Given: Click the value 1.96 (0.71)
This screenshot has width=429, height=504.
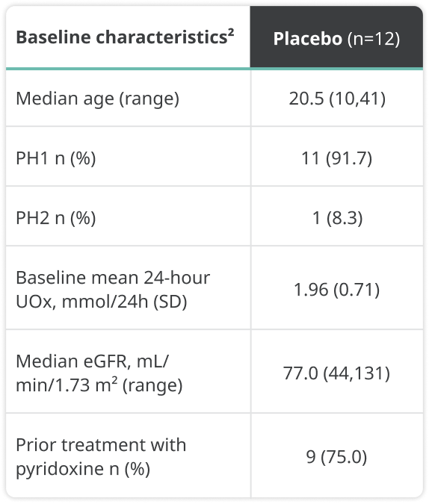Looking at the screenshot, I should (x=336, y=289).
